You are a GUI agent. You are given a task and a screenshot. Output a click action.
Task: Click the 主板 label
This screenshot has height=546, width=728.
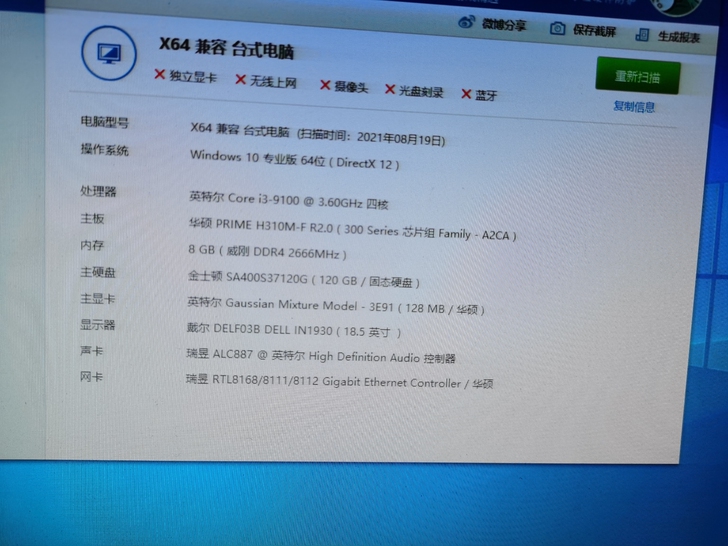pos(92,218)
